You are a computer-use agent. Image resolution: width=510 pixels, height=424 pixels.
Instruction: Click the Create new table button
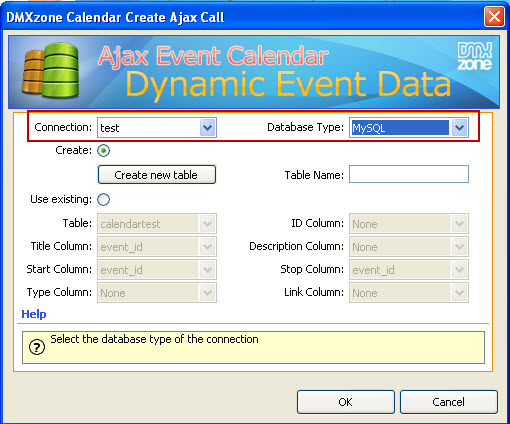pyautogui.click(x=157, y=175)
